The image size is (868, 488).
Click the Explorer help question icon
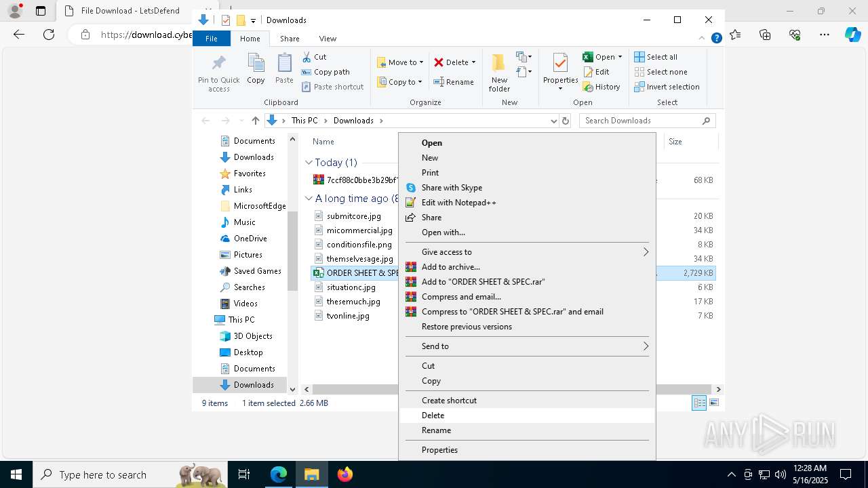tap(716, 39)
